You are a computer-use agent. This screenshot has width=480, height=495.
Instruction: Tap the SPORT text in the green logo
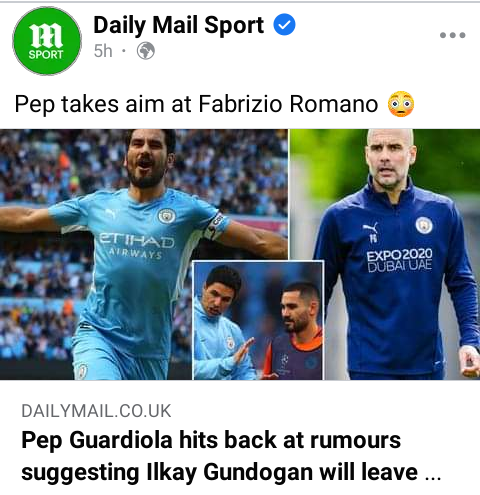[46, 54]
